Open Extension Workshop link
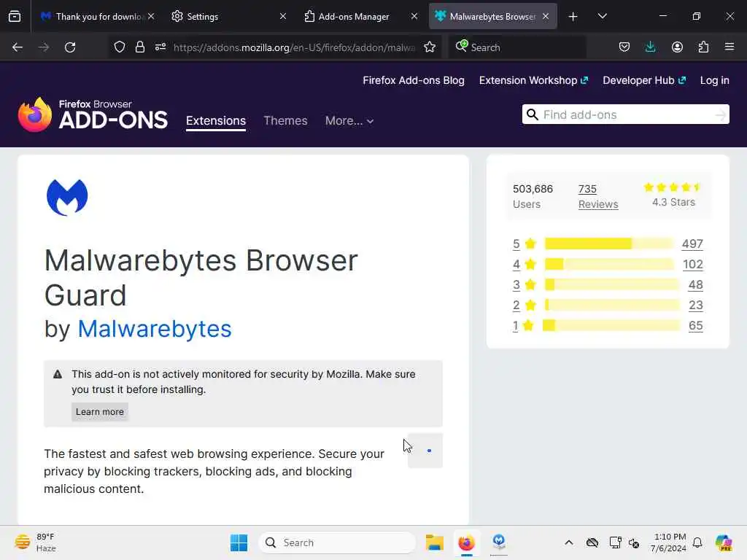Image resolution: width=747 pixels, height=560 pixels. coord(533,80)
